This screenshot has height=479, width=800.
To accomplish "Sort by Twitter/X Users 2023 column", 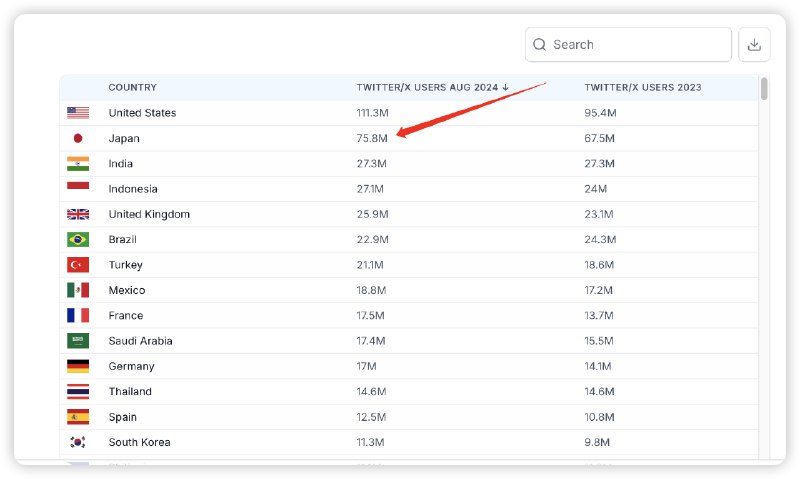I will (642, 88).
